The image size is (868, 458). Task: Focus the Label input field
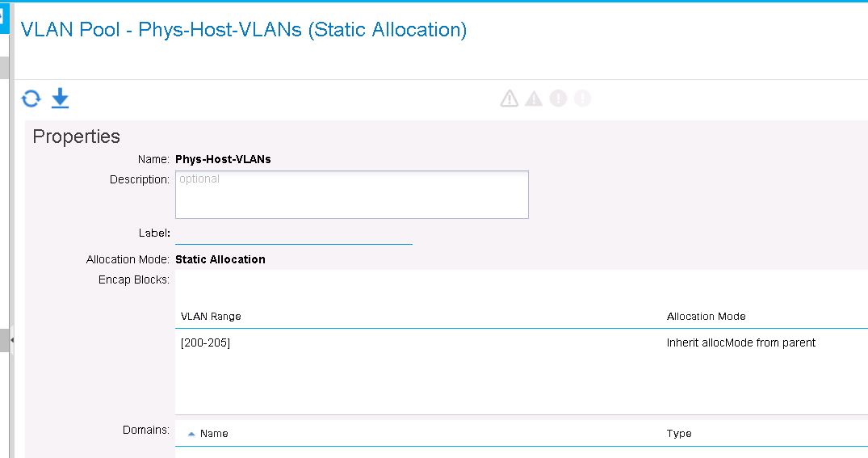pos(294,235)
